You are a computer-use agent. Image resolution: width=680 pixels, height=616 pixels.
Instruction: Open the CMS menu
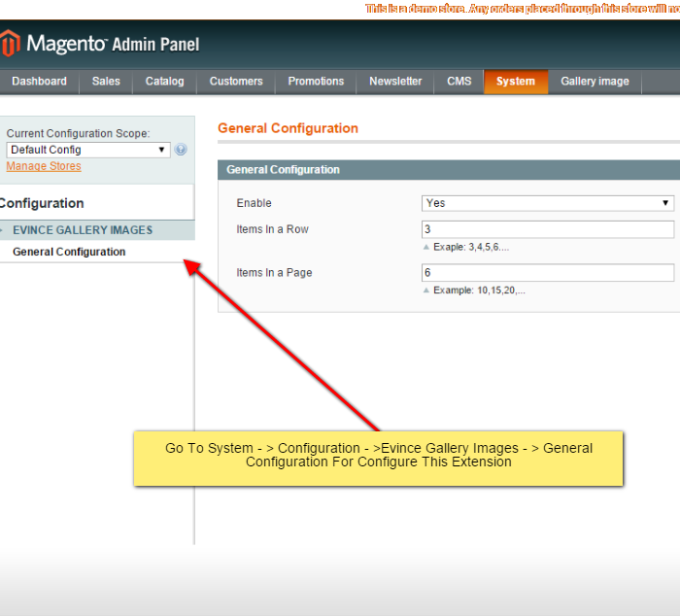(x=459, y=82)
